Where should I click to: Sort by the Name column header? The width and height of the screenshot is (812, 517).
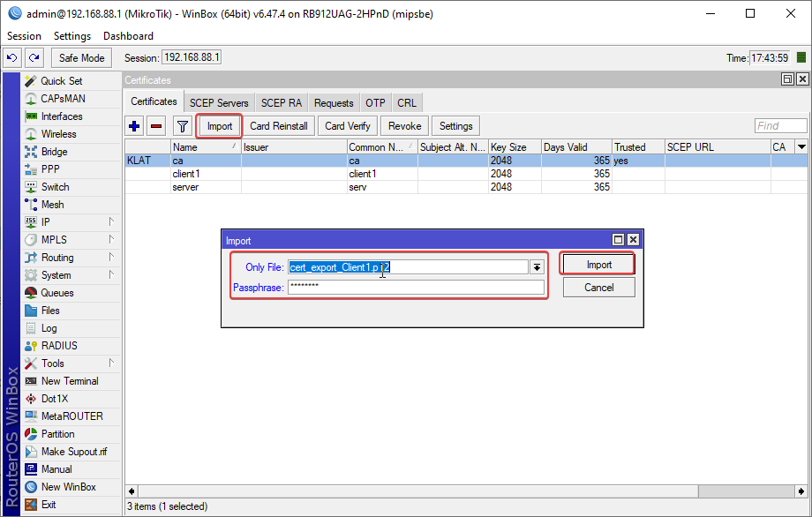click(206, 147)
